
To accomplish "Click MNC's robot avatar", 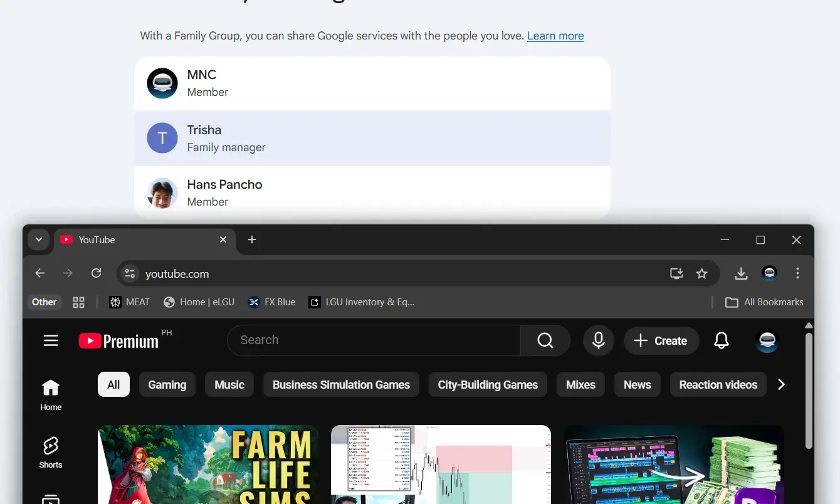I will [162, 83].
